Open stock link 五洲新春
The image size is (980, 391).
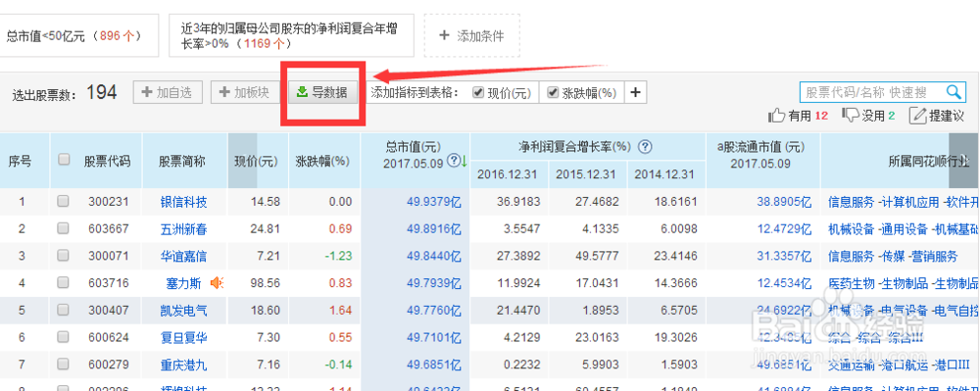click(x=184, y=229)
